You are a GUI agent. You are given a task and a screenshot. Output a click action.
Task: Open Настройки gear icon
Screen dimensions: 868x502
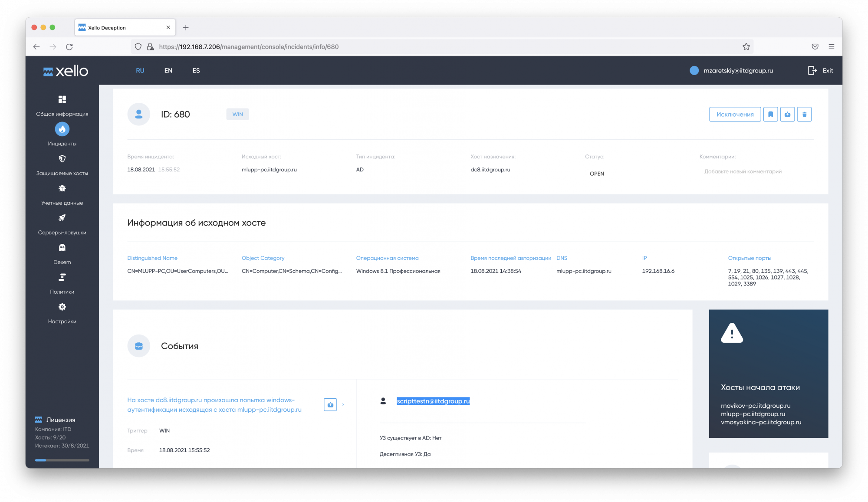62,307
